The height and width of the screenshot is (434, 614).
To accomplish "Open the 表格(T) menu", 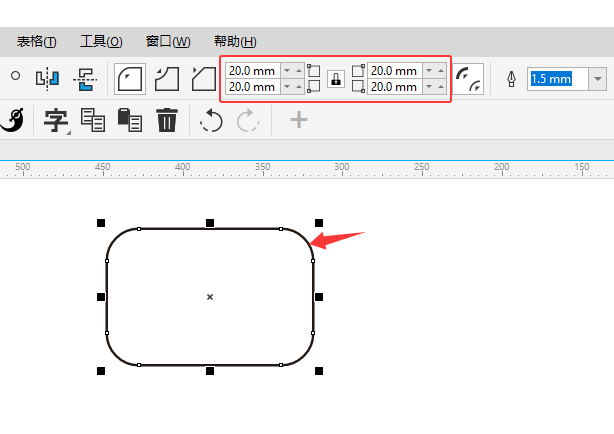I will point(36,42).
